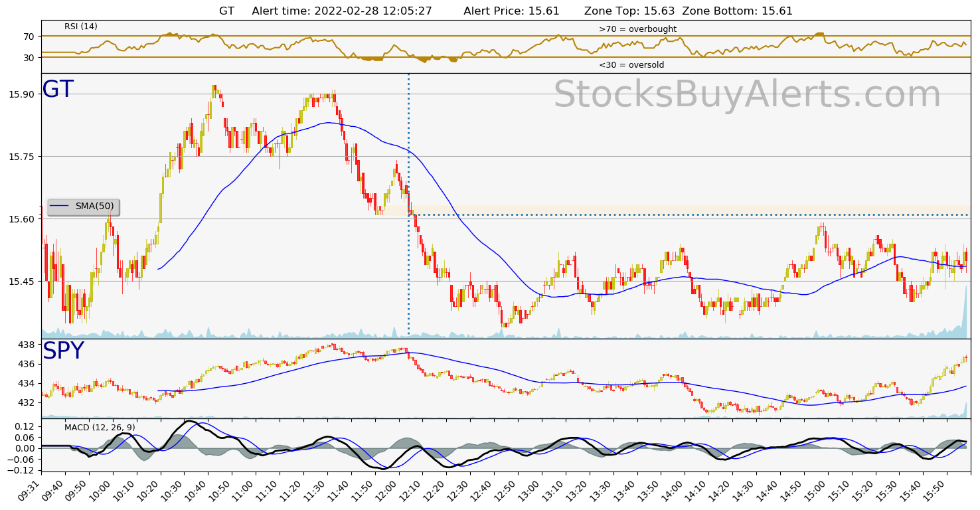
Task: Click the MACD (12, 26, 9) label
Action: pos(100,427)
